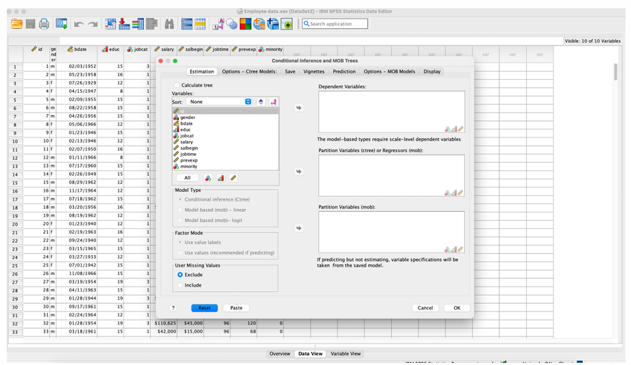This screenshot has height=365, width=631.
Task: Move variable to Dependent Variables arrow
Action: [298, 108]
